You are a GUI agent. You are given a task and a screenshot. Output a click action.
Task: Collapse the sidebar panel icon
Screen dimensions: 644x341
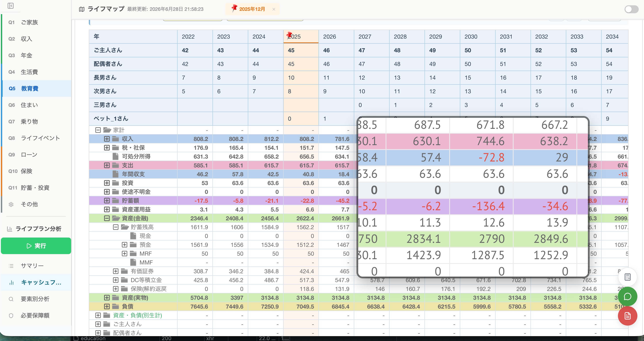[11, 6]
